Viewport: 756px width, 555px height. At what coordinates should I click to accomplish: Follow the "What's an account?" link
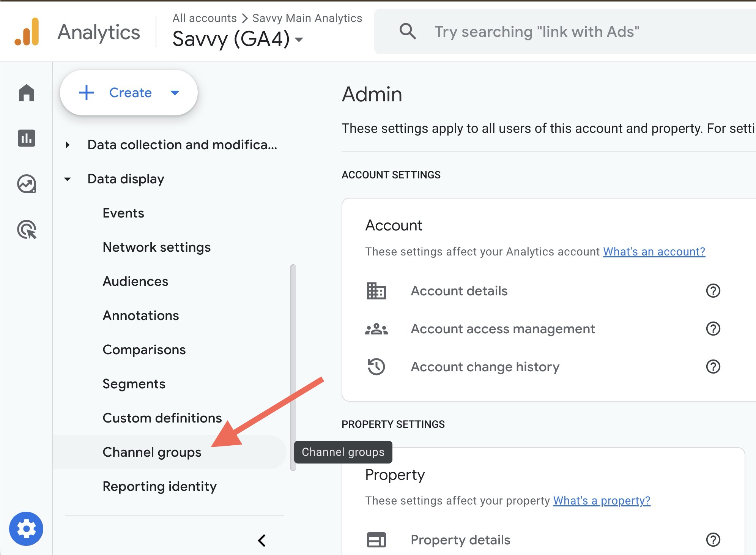pyautogui.click(x=654, y=252)
